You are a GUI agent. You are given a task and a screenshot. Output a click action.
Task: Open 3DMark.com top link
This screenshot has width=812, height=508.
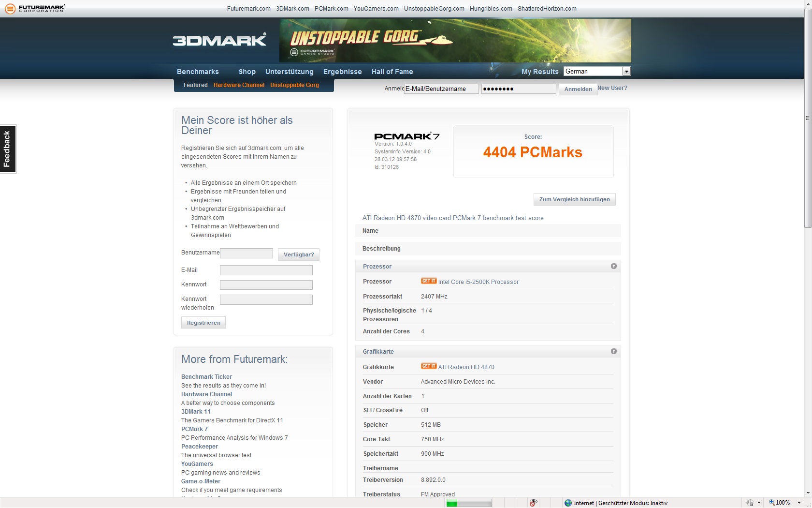pos(292,9)
